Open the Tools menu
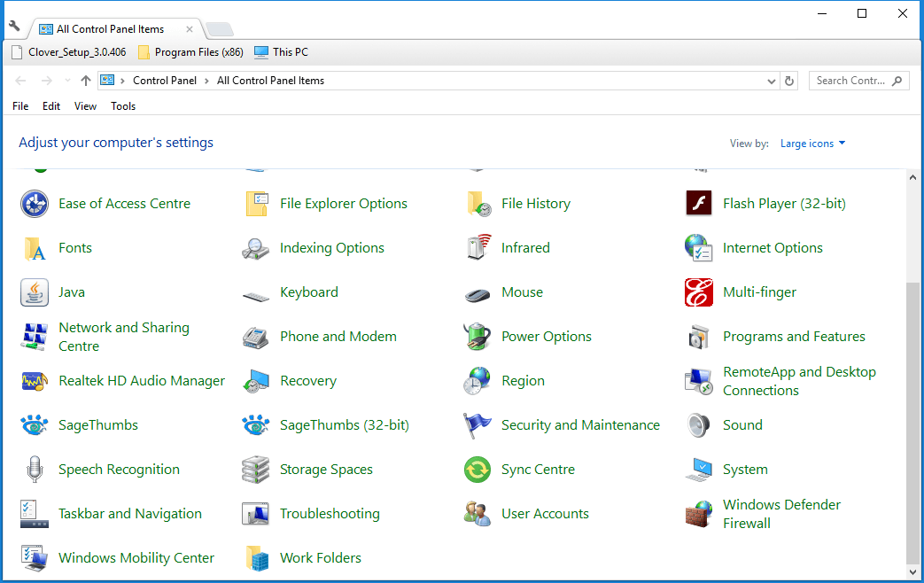This screenshot has height=583, width=924. point(123,106)
